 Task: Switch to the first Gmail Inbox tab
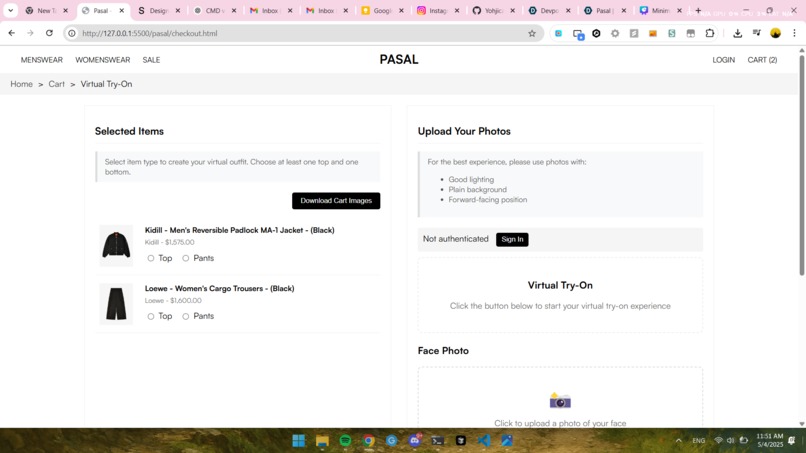270,10
